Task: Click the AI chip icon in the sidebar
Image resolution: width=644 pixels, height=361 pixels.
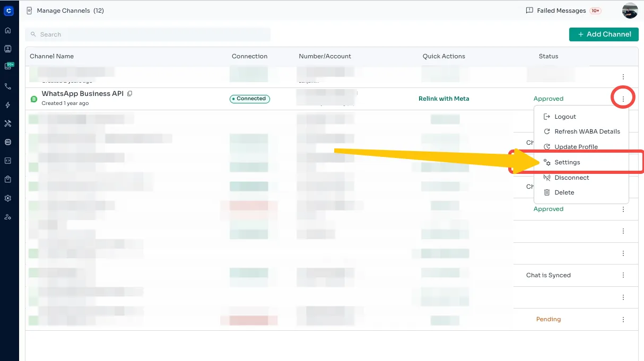Action: pyautogui.click(x=8, y=142)
